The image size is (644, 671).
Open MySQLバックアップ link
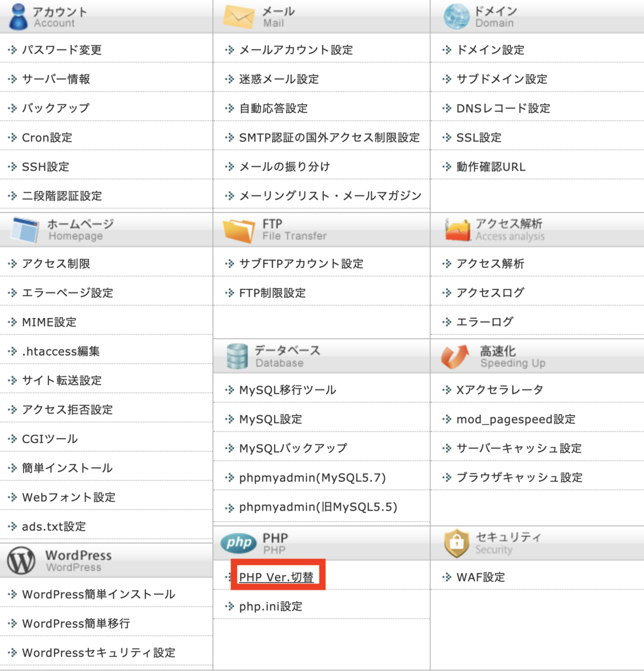point(293,448)
